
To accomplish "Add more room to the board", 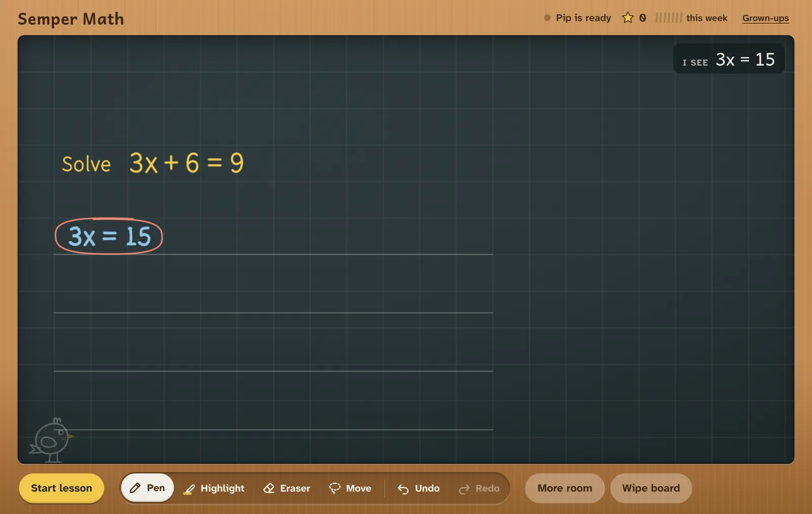I will (x=565, y=488).
